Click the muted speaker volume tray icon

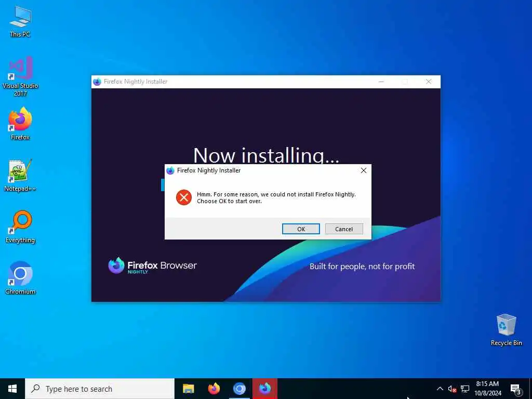tap(452, 389)
